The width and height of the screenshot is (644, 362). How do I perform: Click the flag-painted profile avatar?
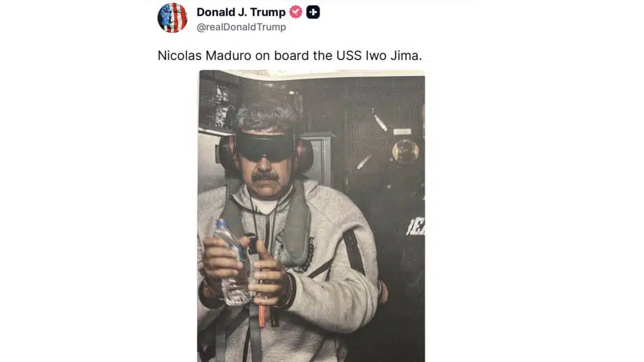coord(172,18)
